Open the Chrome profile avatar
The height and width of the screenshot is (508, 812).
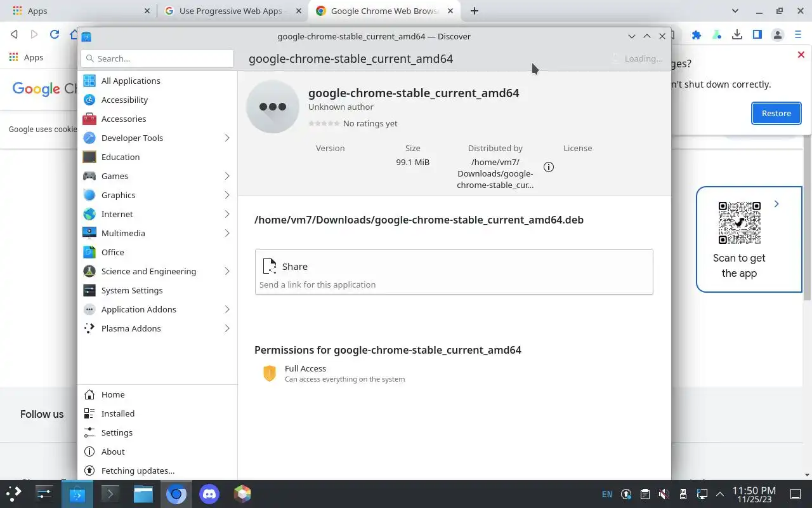click(778, 35)
